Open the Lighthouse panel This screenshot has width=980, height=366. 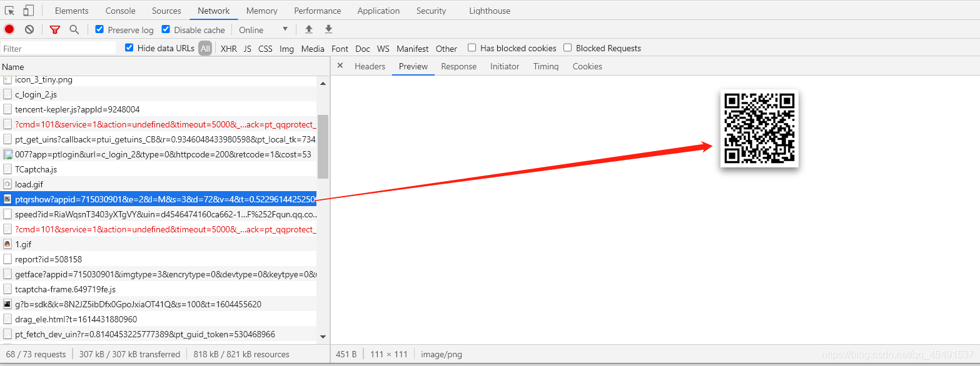point(490,11)
